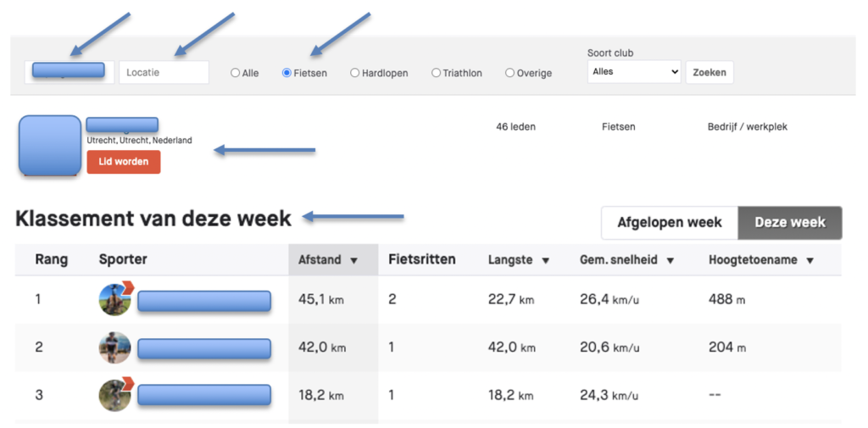Select the Alle radio button
Image resolution: width=868 pixels, height=428 pixels.
[236, 73]
